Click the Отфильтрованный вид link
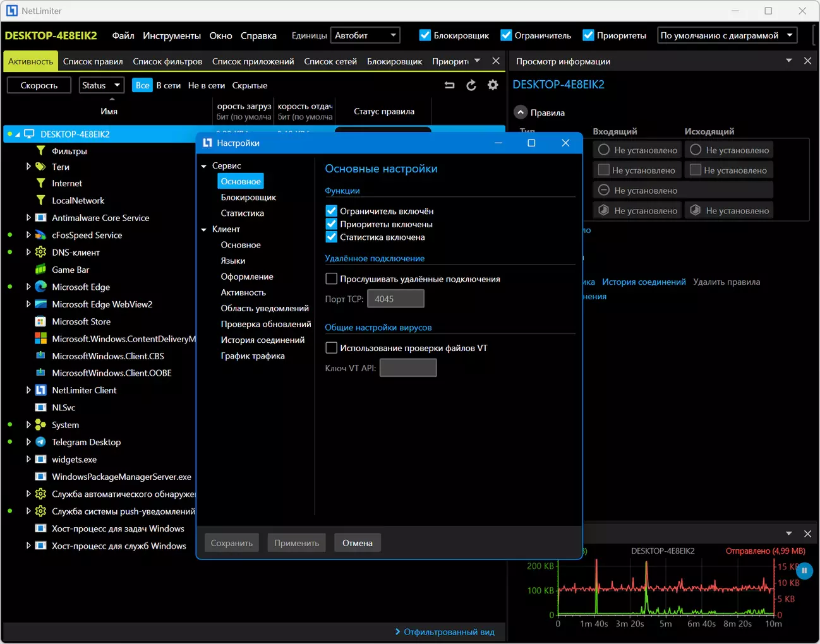 (449, 631)
